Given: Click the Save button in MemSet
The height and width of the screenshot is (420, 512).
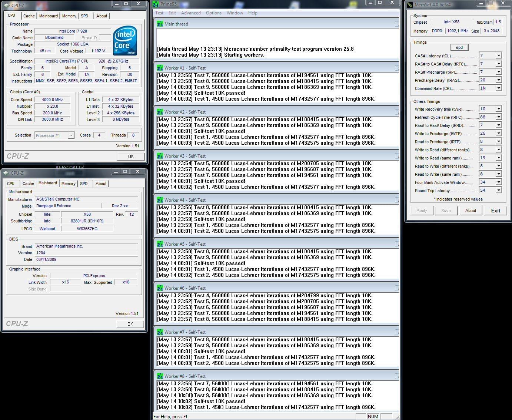Looking at the screenshot, I should 446,211.
